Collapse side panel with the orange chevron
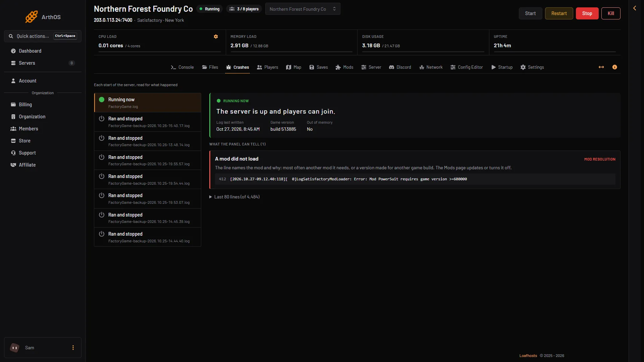This screenshot has height=362, width=644. click(635, 8)
